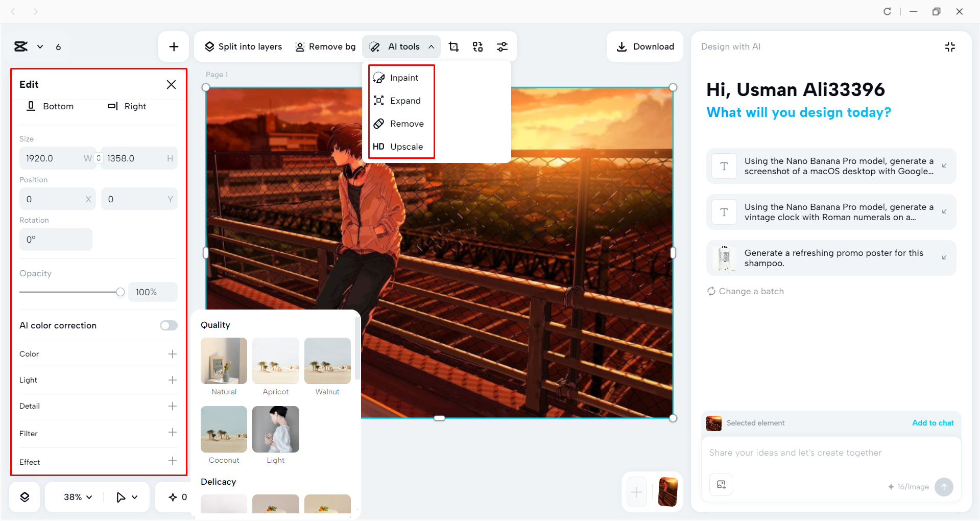
Task: Align element to Bottom
Action: click(50, 106)
